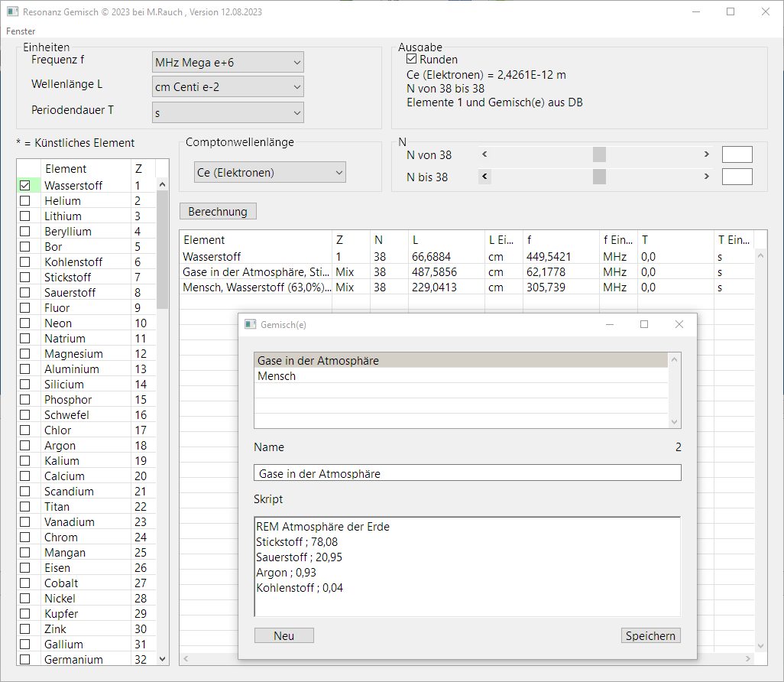Click the 'Argon ; 0,93' script line

pyautogui.click(x=286, y=573)
